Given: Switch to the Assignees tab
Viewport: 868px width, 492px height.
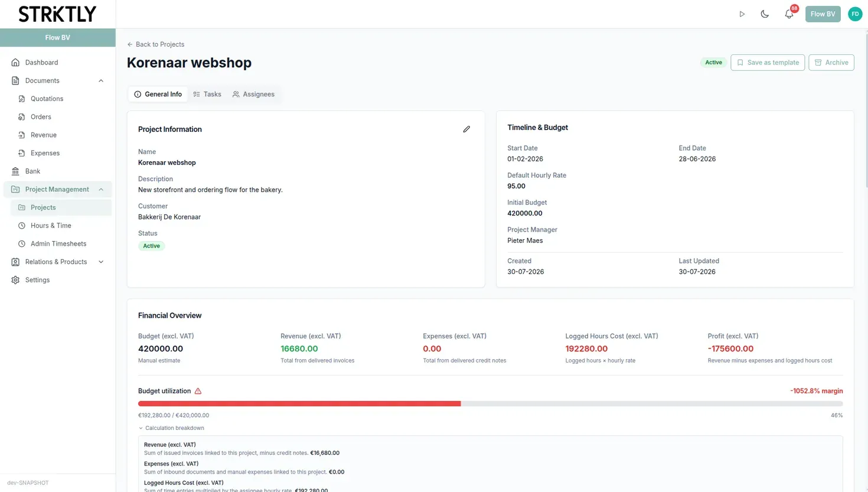Looking at the screenshot, I should pos(253,95).
